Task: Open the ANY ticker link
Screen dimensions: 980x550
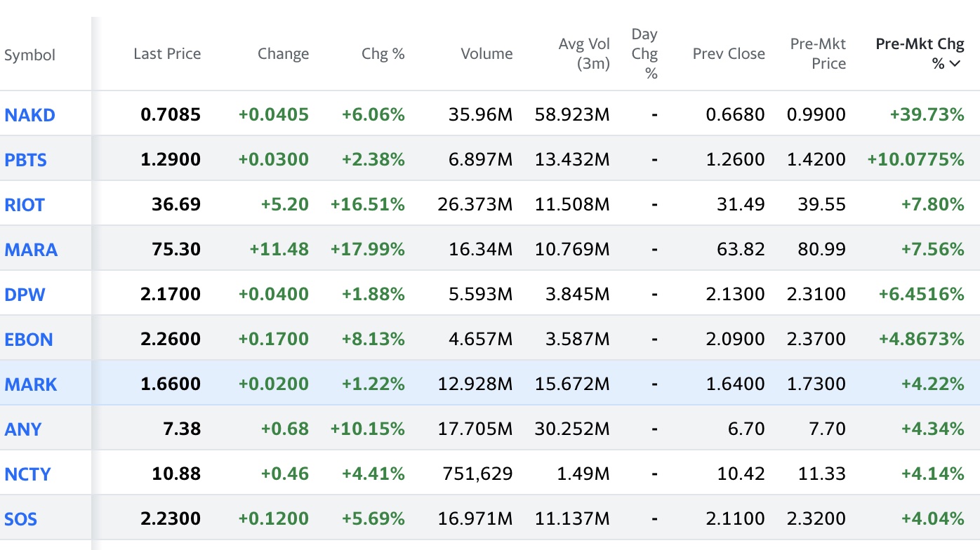Action: [23, 429]
